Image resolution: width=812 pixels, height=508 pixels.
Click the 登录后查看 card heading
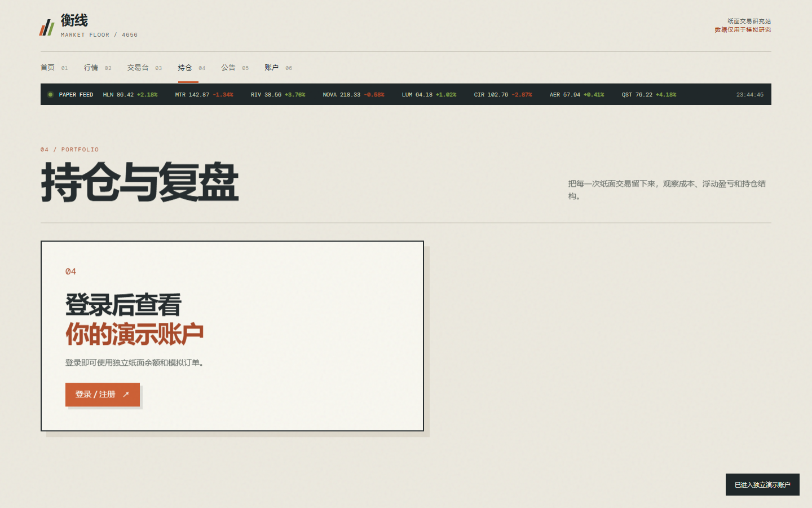click(x=123, y=305)
